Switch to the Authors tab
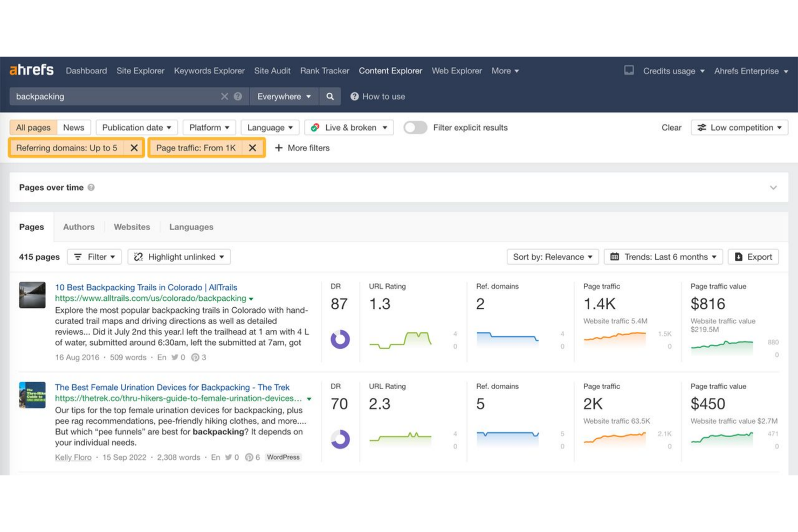The image size is (798, 532). point(78,226)
